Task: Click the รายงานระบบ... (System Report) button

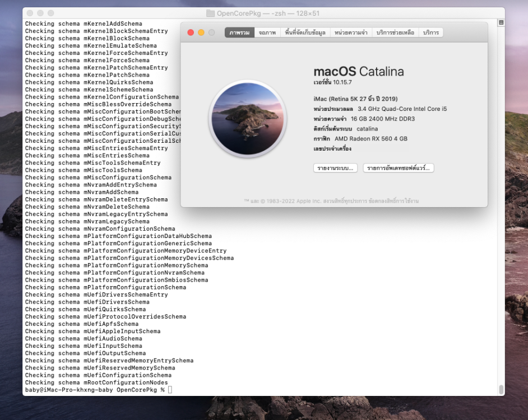Action: pyautogui.click(x=335, y=168)
